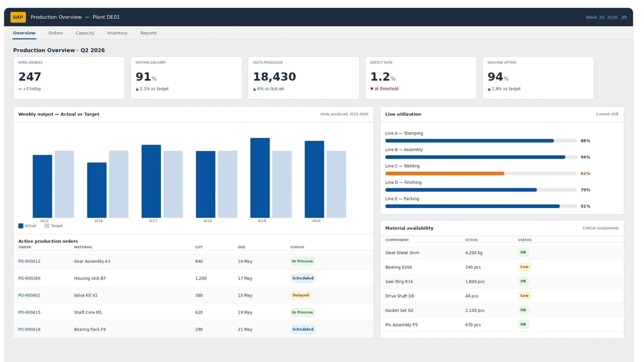Click the '48 pcs' stock value
Screen dimensions: 644x362
pos(472,296)
